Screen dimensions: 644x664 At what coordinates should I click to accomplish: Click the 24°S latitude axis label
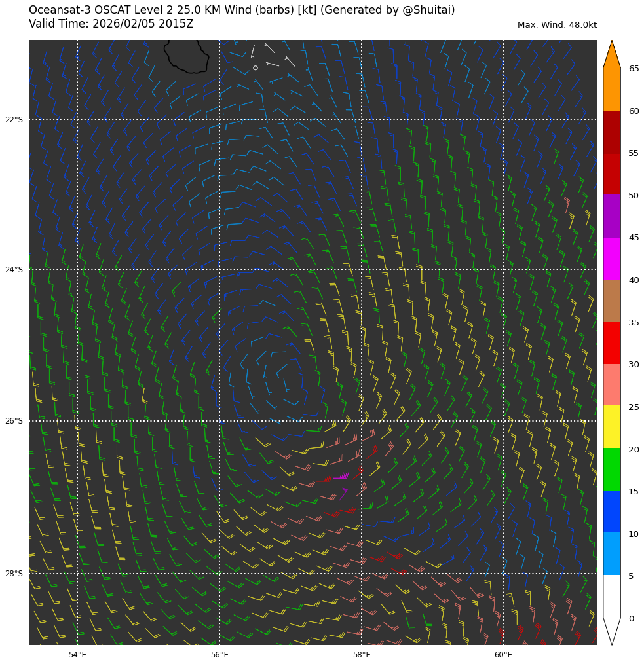pyautogui.click(x=14, y=270)
